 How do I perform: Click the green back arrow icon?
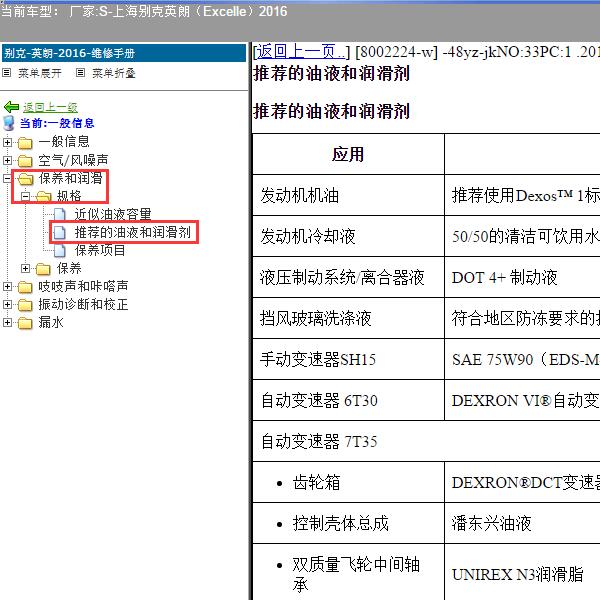[11, 107]
